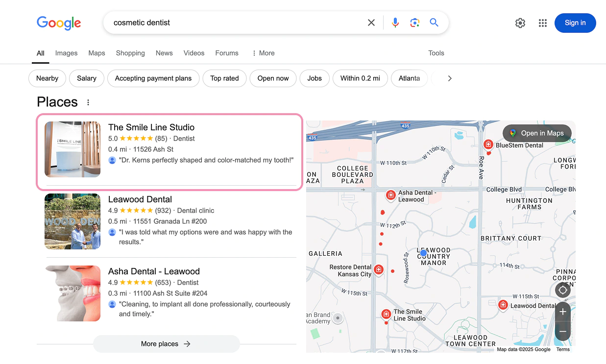
Task: Apply the Salary filter chip
Action: [x=87, y=78]
